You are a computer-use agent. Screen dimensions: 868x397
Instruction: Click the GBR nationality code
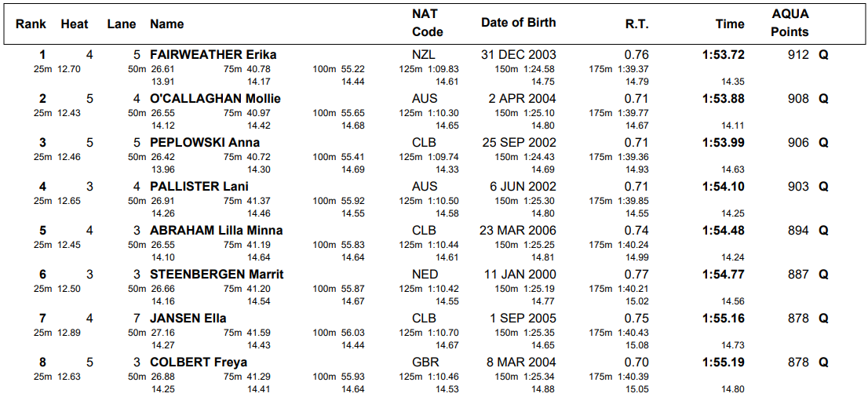[425, 362]
